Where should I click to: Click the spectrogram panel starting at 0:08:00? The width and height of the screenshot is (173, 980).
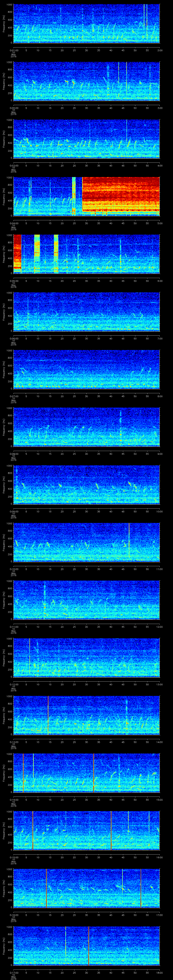pos(87,427)
